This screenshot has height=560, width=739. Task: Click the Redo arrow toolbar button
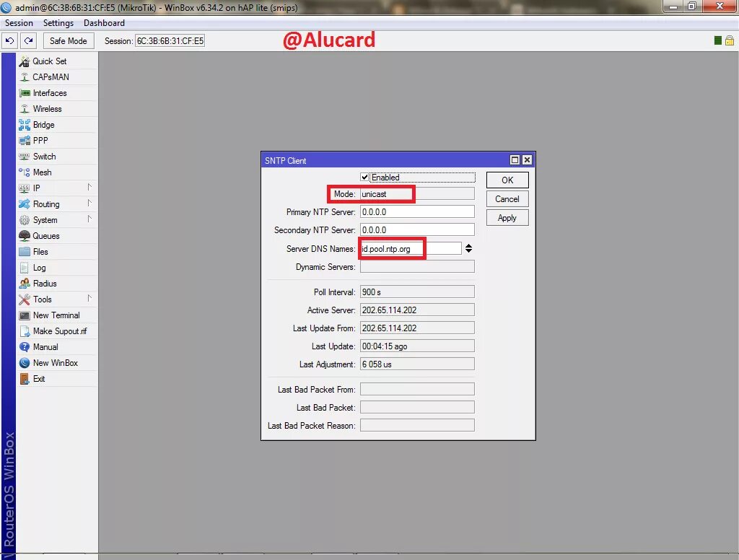pyautogui.click(x=28, y=41)
